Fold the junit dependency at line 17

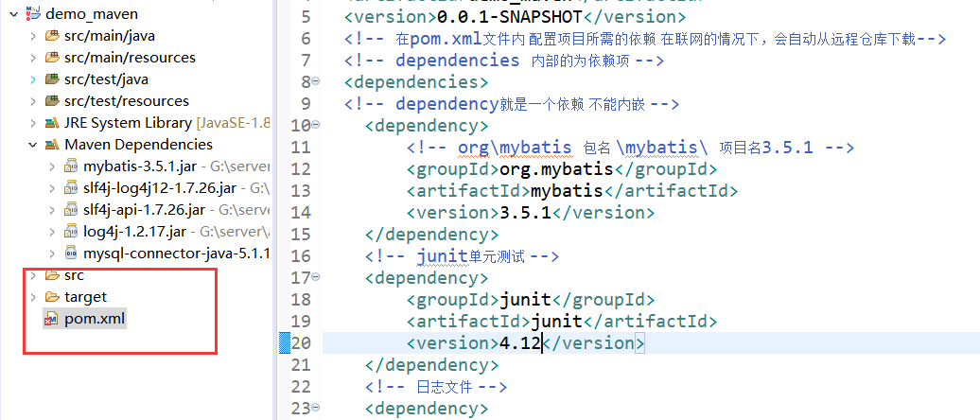point(316,276)
